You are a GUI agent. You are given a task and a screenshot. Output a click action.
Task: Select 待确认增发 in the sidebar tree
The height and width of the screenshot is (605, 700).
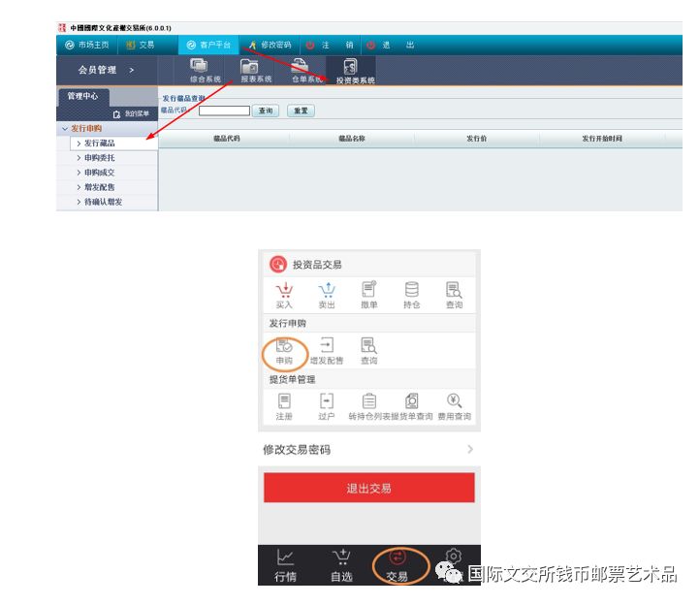coord(100,202)
